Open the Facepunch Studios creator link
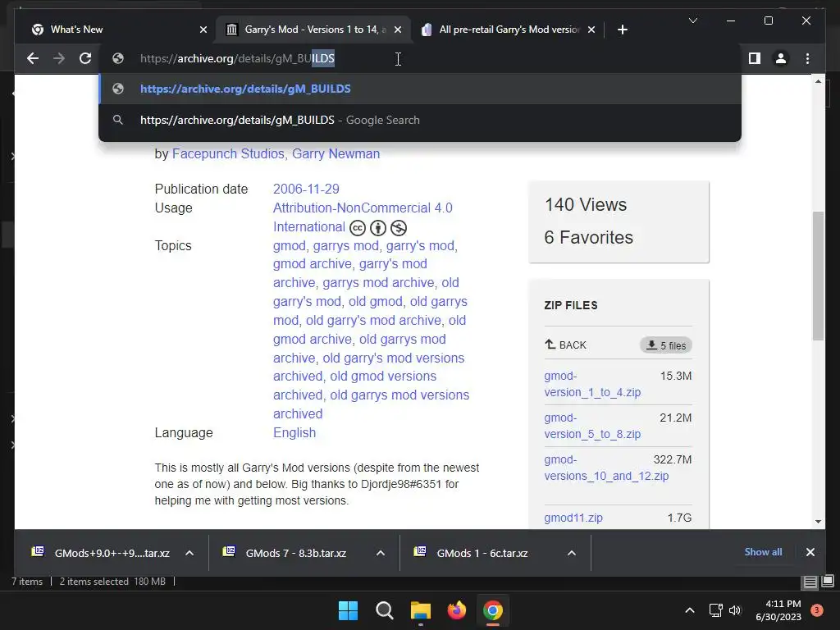Viewport: 840px width, 630px height. [x=228, y=153]
